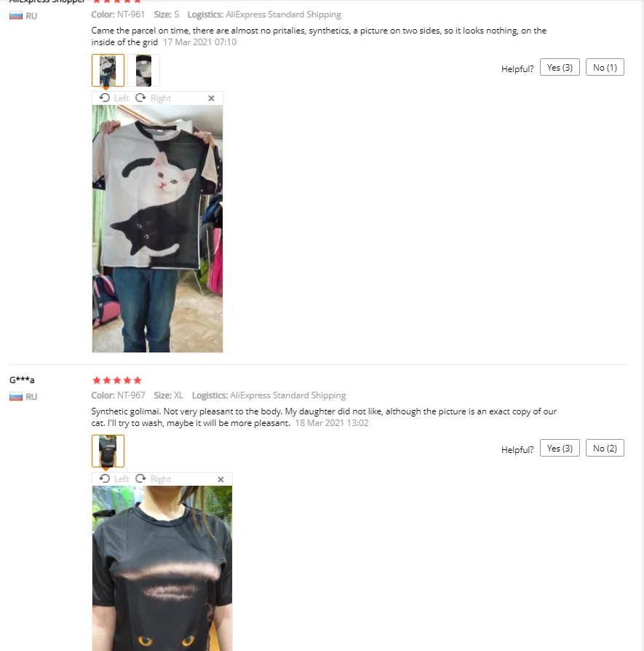Click the G***a reviewer name
This screenshot has height=651, width=644.
(x=22, y=379)
